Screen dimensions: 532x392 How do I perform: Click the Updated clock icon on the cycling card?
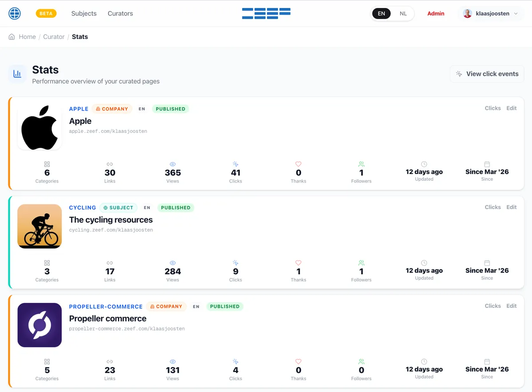point(424,263)
